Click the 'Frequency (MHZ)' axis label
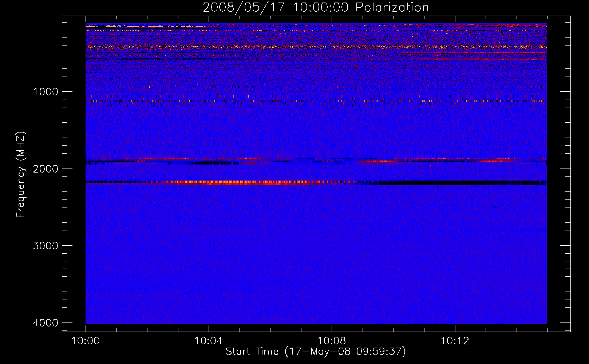This screenshot has width=589, height=364. (21, 175)
